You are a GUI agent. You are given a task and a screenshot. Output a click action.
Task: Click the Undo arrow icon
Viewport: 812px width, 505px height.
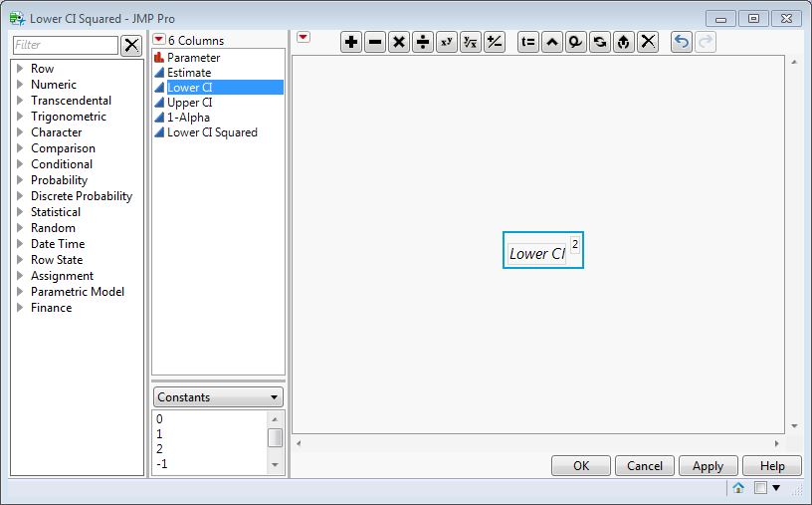click(x=682, y=42)
